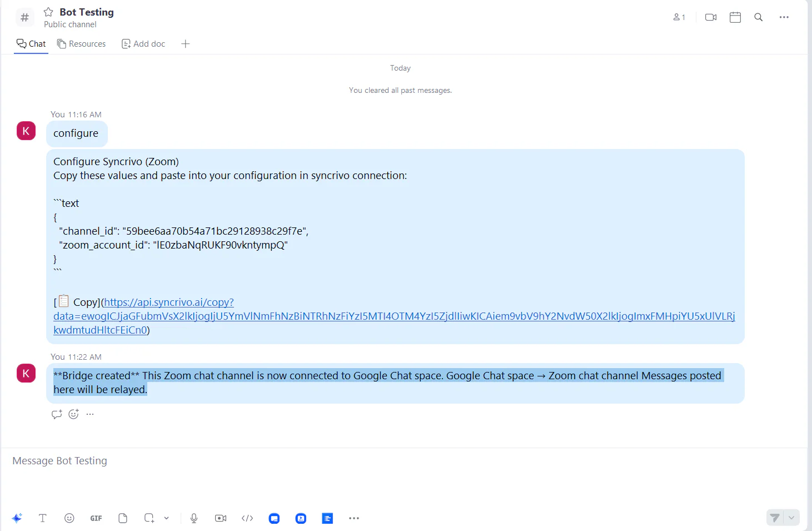This screenshot has width=812, height=531.
Task: Record an audio message
Action: 194,518
